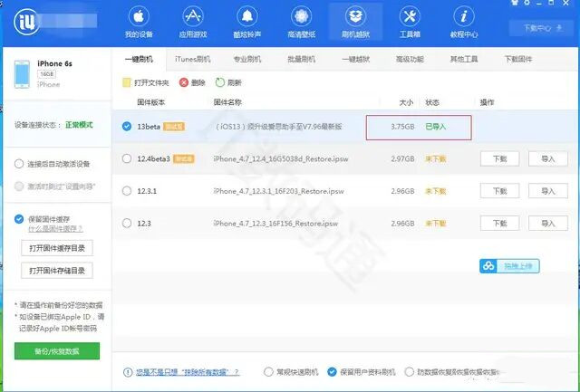Click the red 删除 delete icon

pyautogui.click(x=184, y=82)
